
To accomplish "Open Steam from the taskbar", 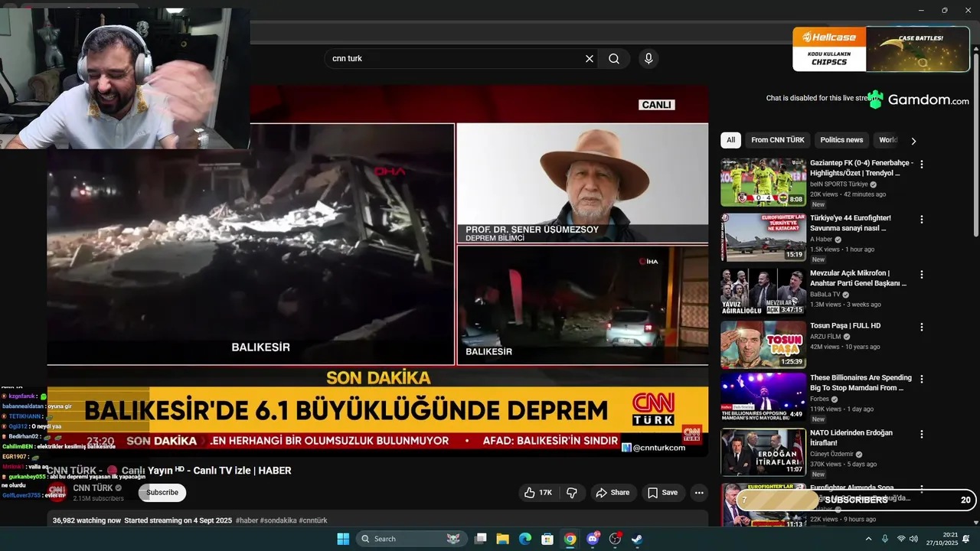I will point(637,539).
